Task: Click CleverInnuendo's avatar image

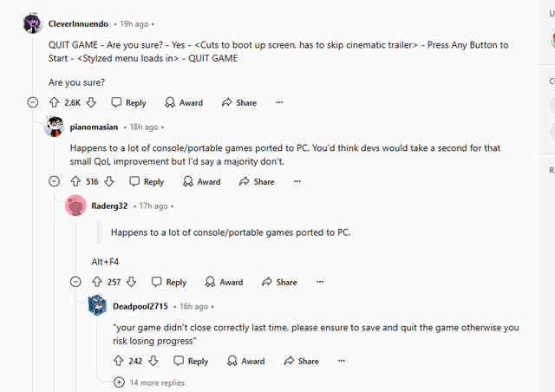Action: click(x=33, y=23)
